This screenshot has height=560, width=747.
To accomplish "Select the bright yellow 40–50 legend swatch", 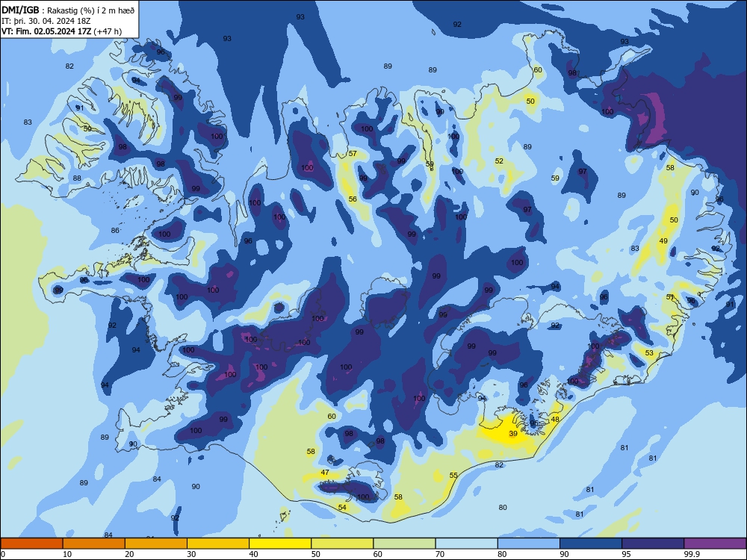I will coord(280,544).
